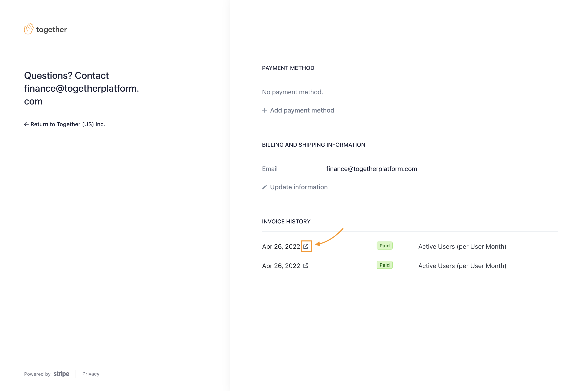Image resolution: width=588 pixels, height=391 pixels.
Task: Click the pencil icon beside Update information
Action: point(264,187)
